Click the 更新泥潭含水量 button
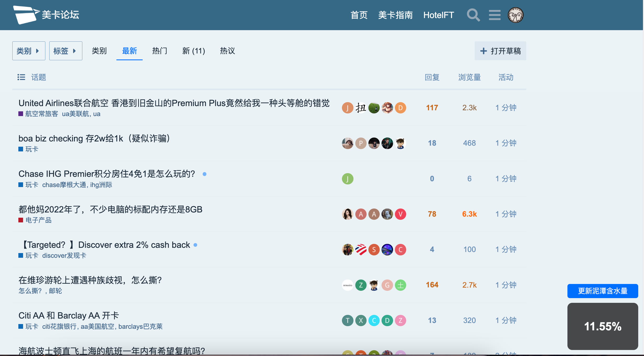 pyautogui.click(x=603, y=291)
